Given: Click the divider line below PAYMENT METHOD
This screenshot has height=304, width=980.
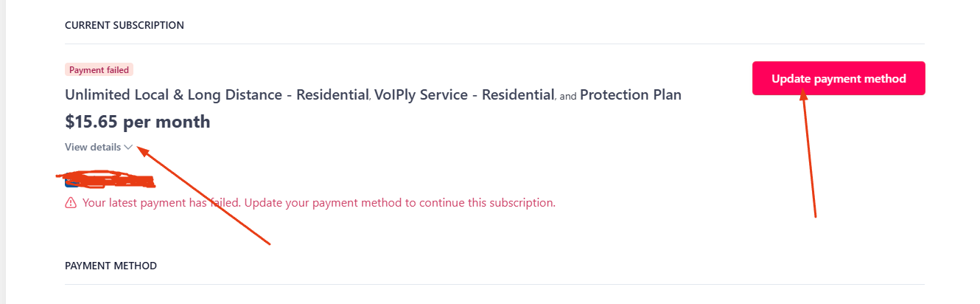Looking at the screenshot, I should click(494, 284).
